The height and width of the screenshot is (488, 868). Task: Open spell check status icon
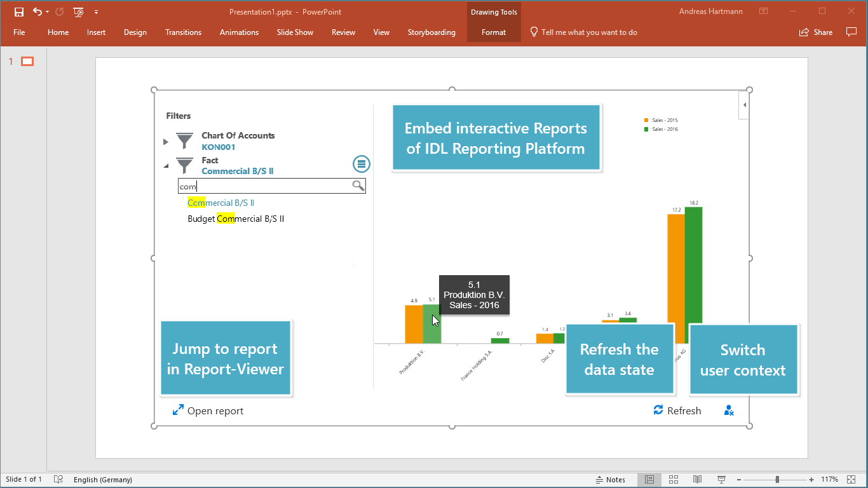(58, 480)
